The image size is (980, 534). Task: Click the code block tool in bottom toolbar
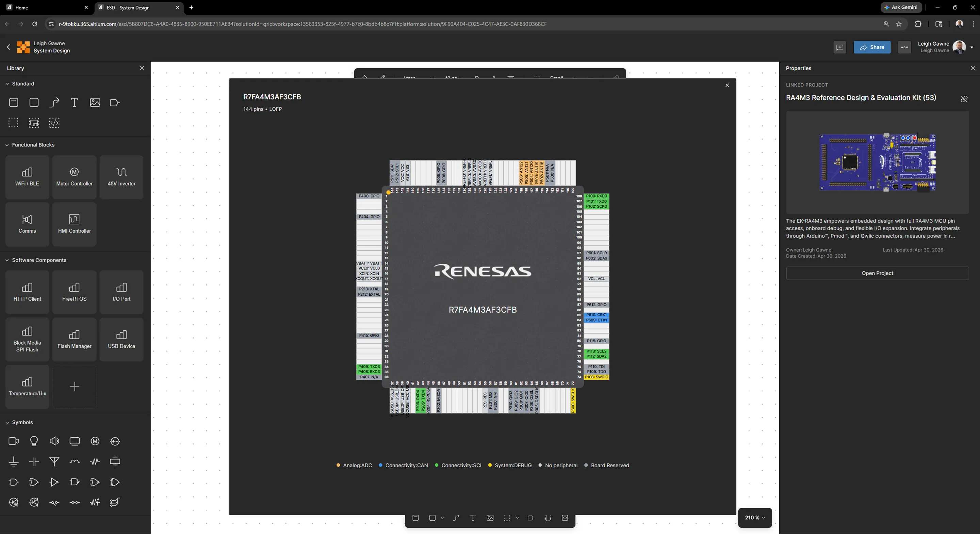[565, 518]
